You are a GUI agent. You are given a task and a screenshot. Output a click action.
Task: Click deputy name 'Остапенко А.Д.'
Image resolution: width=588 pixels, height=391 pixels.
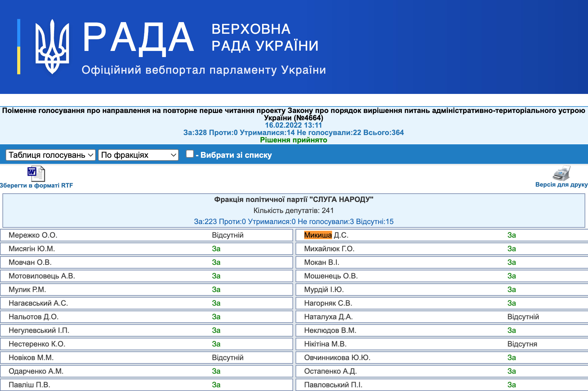pyautogui.click(x=331, y=371)
